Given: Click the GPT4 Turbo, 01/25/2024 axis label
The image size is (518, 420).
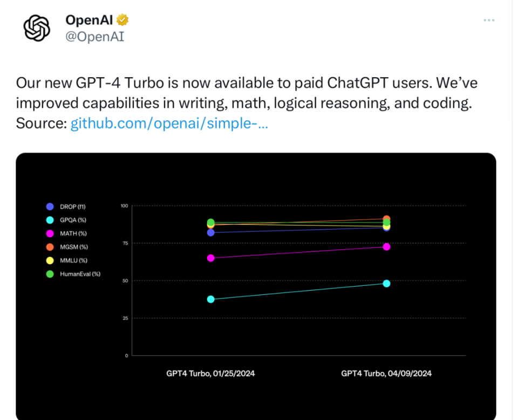Looking at the screenshot, I should (x=210, y=373).
